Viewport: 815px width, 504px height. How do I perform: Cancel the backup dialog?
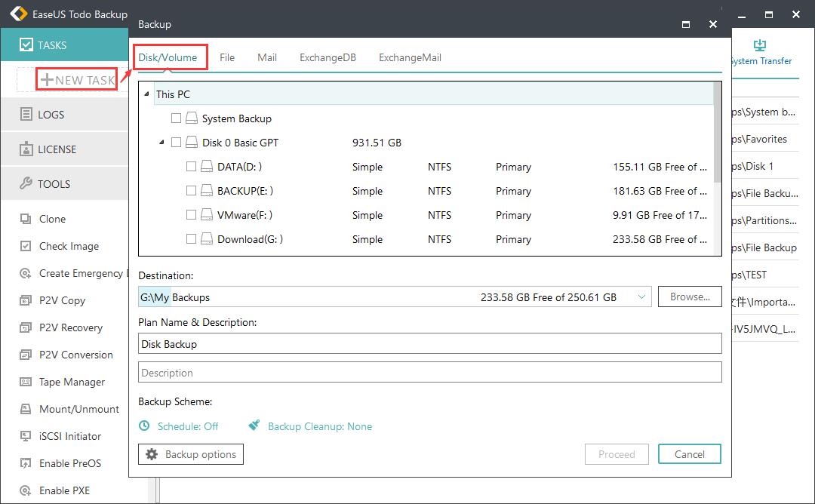[690, 454]
